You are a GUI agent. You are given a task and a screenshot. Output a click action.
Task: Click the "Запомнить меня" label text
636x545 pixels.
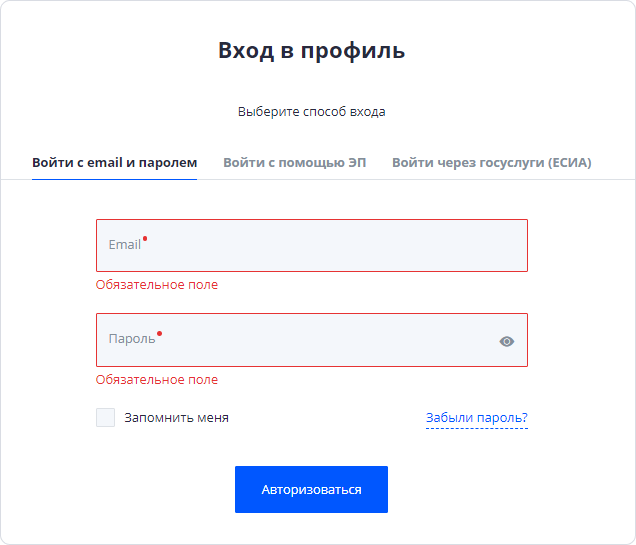(x=176, y=418)
